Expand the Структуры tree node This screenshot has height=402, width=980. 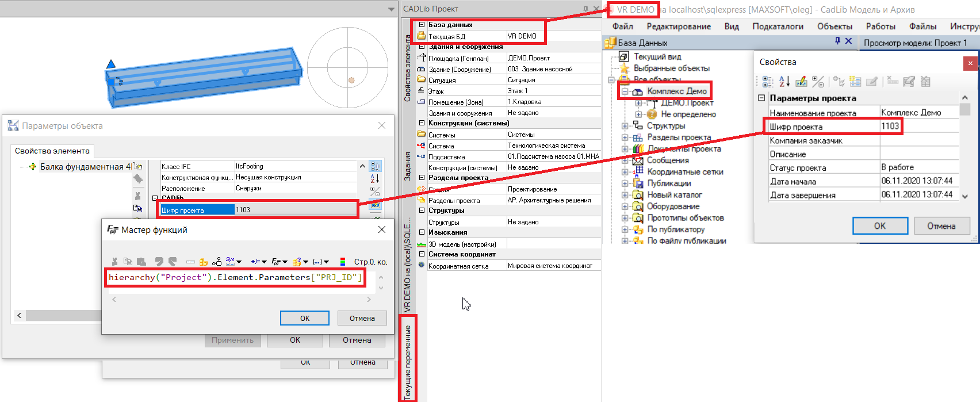[625, 125]
